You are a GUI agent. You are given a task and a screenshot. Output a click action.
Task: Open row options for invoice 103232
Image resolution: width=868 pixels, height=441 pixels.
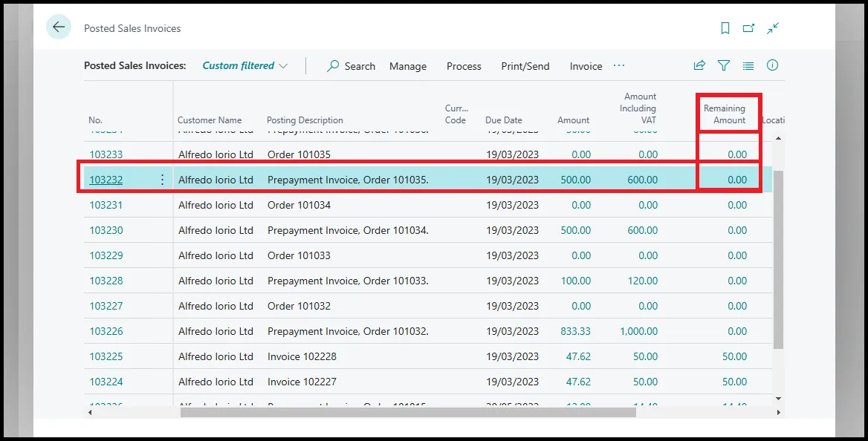pyautogui.click(x=162, y=179)
